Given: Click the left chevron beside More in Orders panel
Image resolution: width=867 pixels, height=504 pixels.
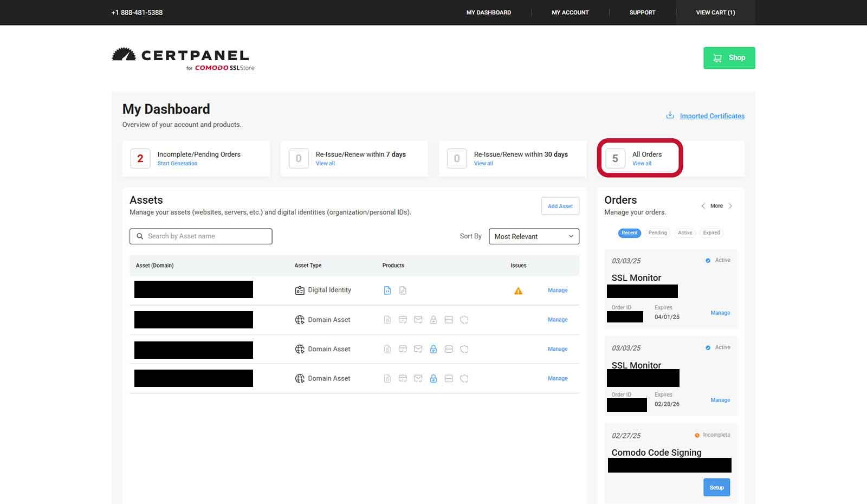Looking at the screenshot, I should point(703,206).
